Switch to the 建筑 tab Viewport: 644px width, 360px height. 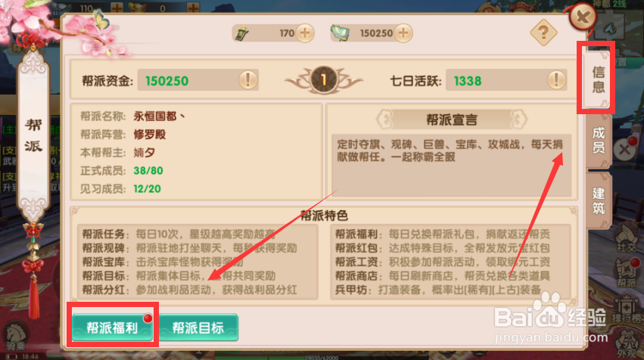[x=598, y=200]
